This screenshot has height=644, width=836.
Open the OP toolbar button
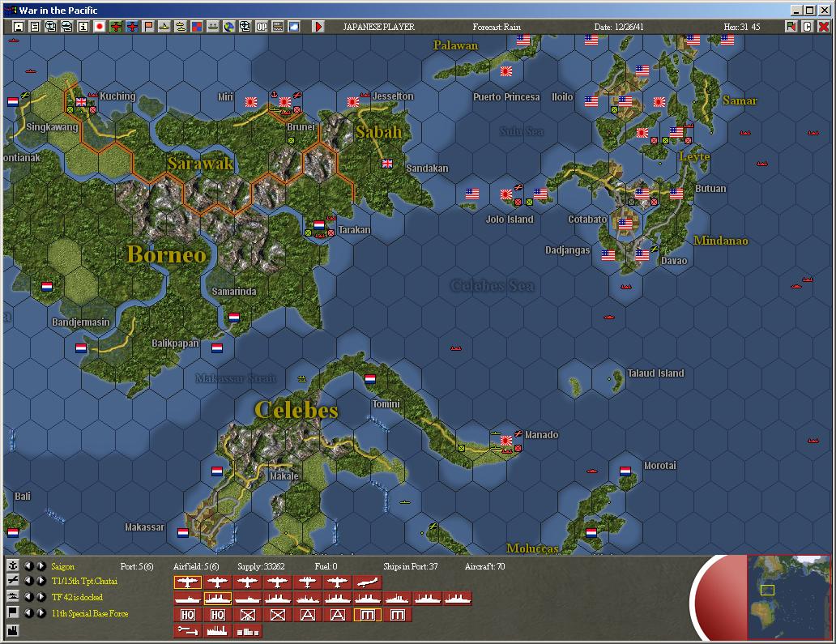pyautogui.click(x=261, y=26)
